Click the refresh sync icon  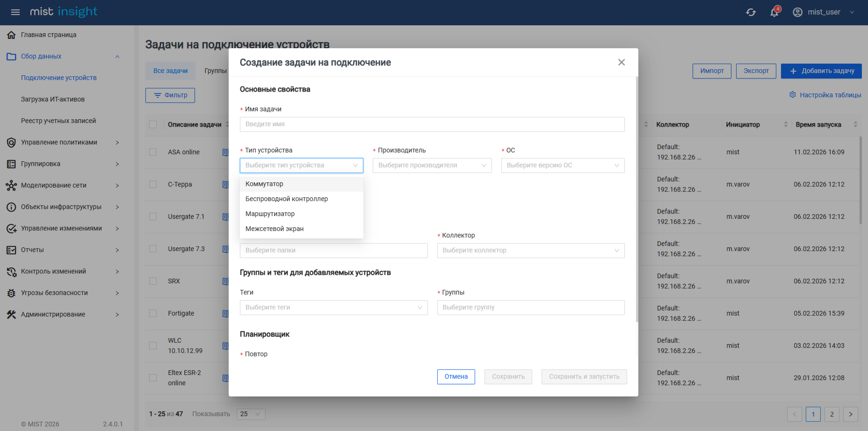point(751,12)
